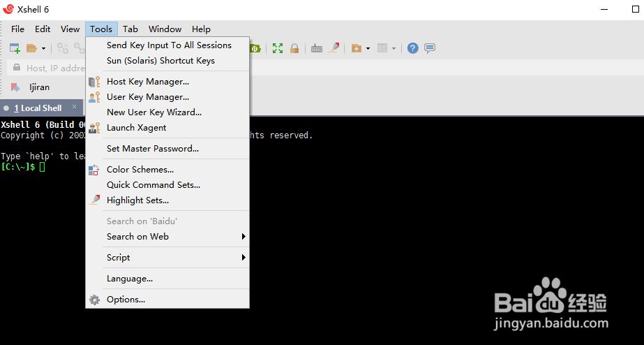Viewport: 644px width, 345px height.
Task: Click the lock screen padlock icon
Action: click(x=294, y=48)
